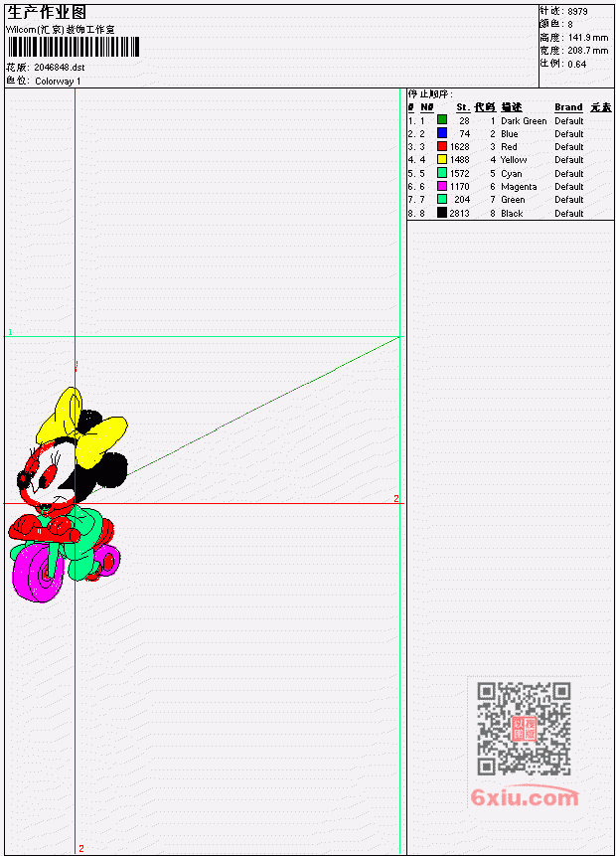Click 'Default' brand in Red row
616x856 pixels.
[569, 147]
